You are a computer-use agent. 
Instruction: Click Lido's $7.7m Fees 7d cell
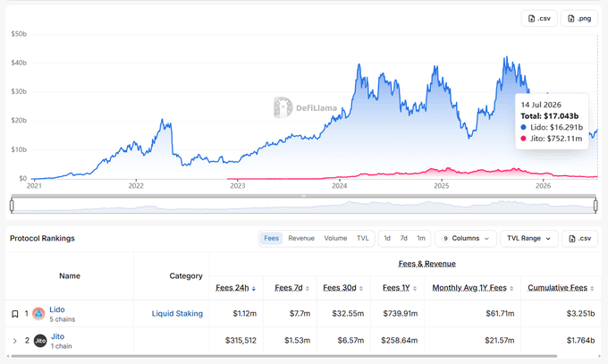click(300, 314)
